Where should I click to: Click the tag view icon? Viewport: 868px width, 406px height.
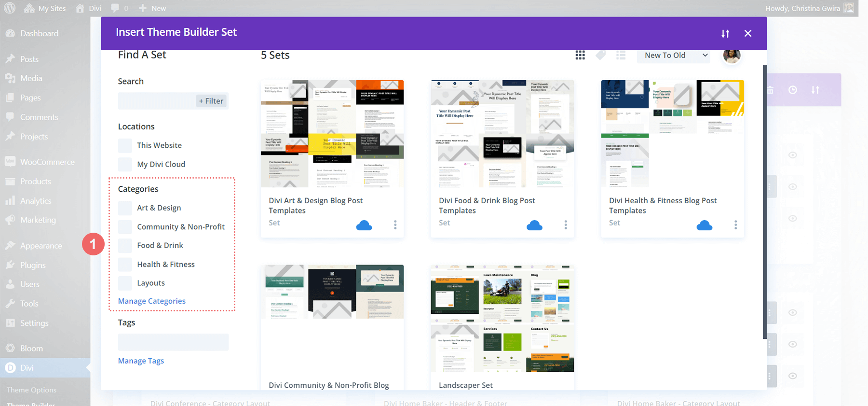[x=600, y=56]
